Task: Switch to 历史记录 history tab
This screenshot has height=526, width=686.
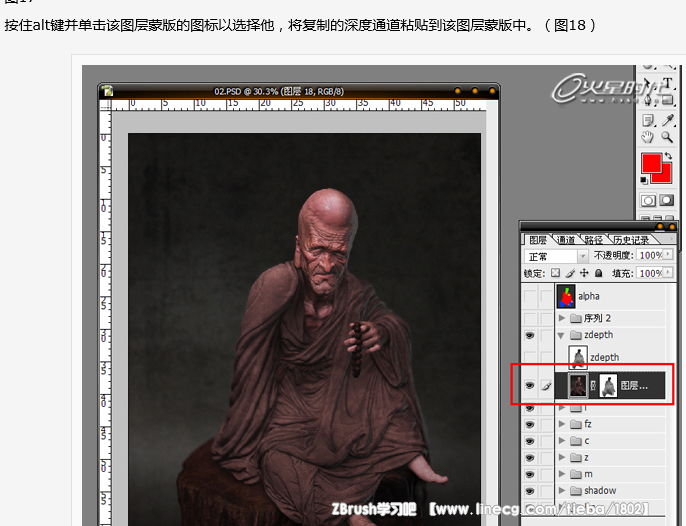Action: [x=631, y=240]
